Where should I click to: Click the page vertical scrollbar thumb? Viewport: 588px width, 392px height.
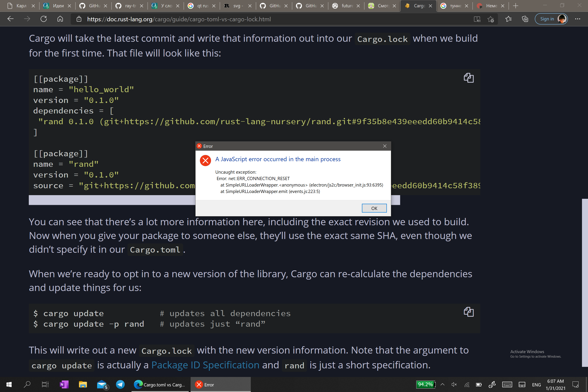coord(585,282)
